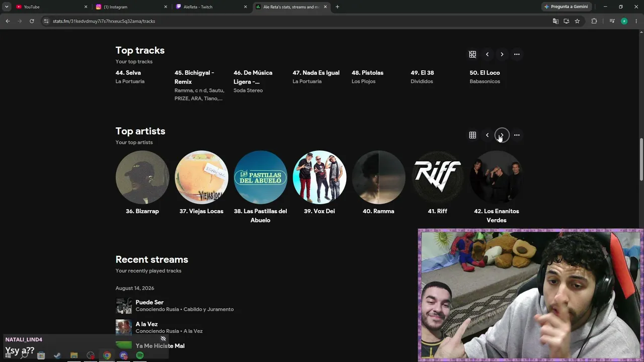Install the page as an app

point(567,21)
